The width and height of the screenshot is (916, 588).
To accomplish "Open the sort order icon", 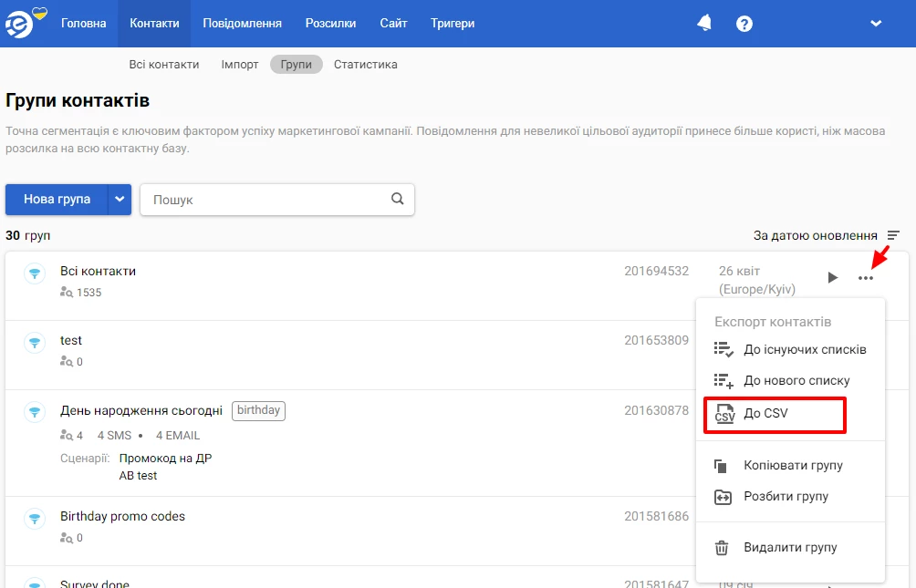I will [x=893, y=235].
